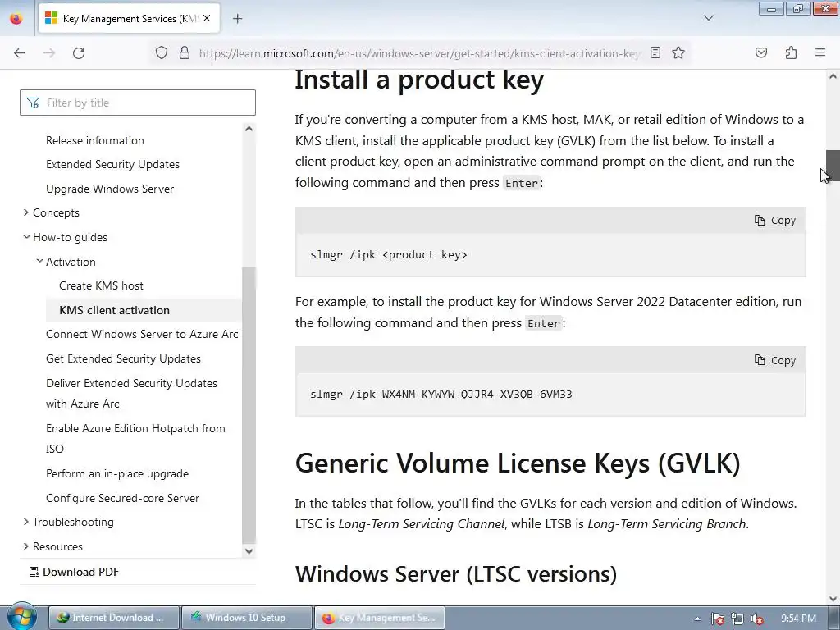Click sidebar scrollbar up arrow

click(249, 129)
